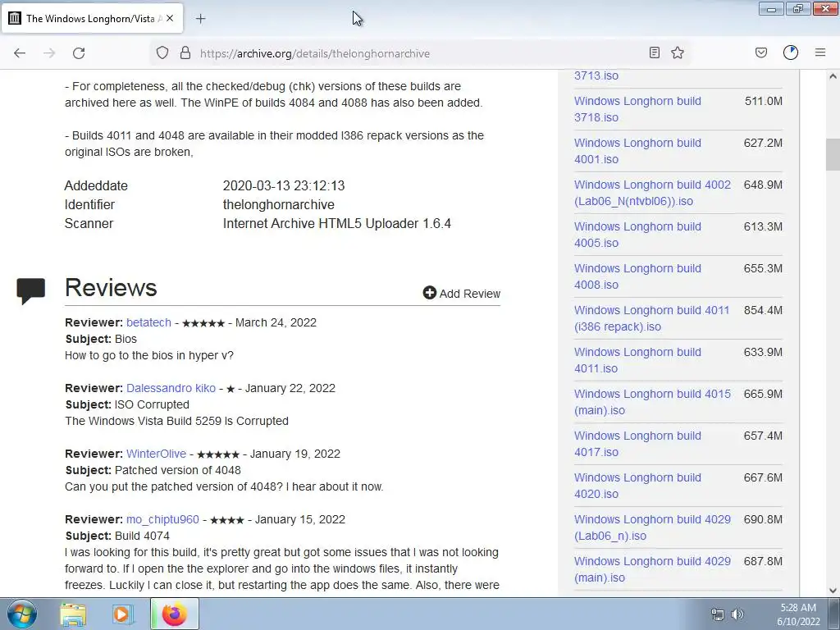Click the 613.3M file size text
This screenshot has height=630, width=840.
point(763,226)
